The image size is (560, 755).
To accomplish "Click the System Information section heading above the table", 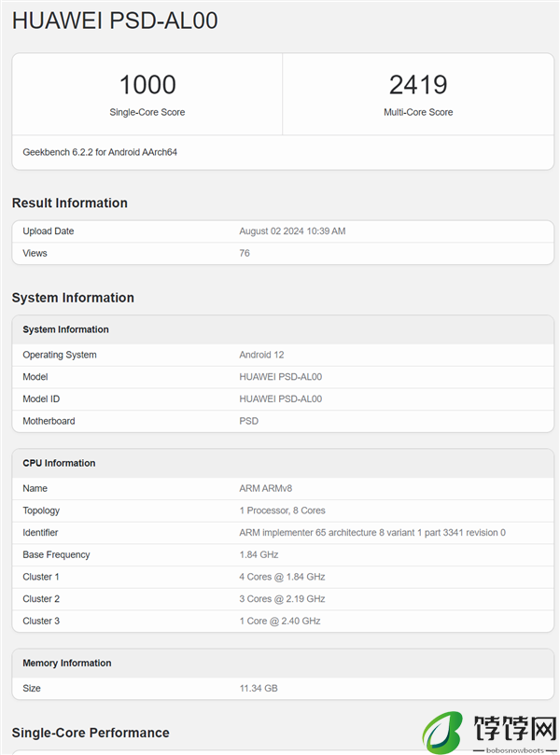I will pyautogui.click(x=73, y=298).
